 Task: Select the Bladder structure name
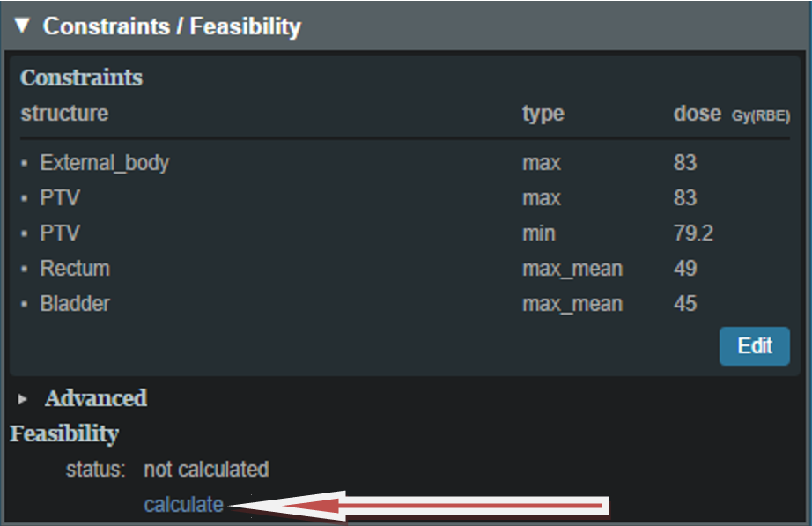(75, 304)
